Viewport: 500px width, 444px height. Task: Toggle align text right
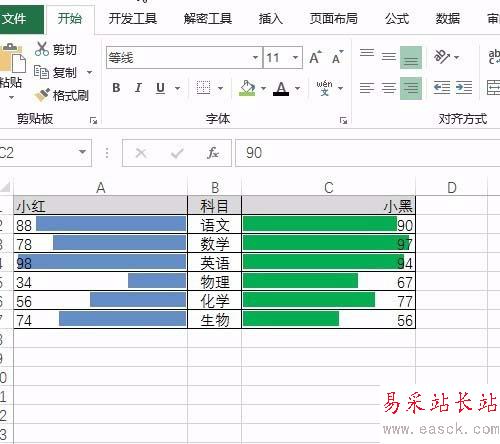[411, 88]
